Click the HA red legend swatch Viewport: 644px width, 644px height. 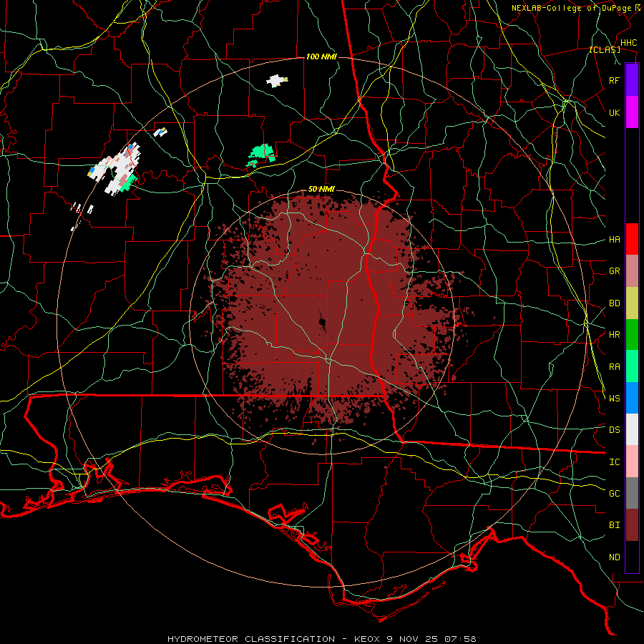[x=632, y=239]
